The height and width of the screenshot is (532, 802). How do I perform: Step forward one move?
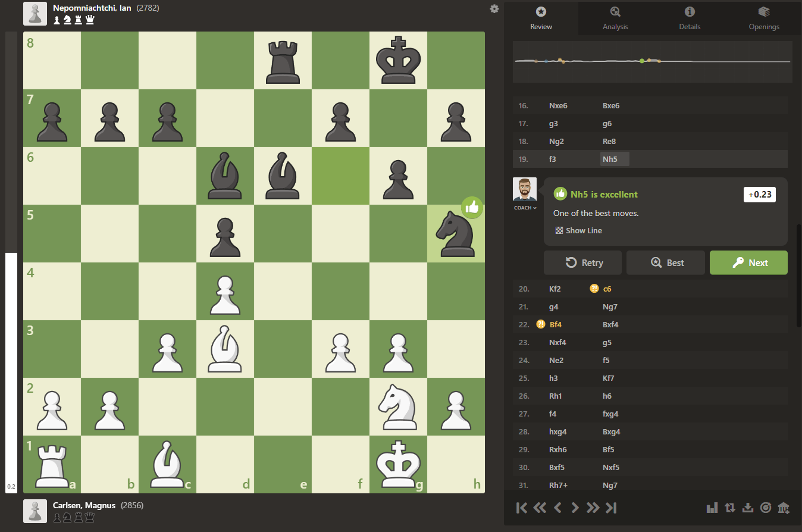point(575,508)
